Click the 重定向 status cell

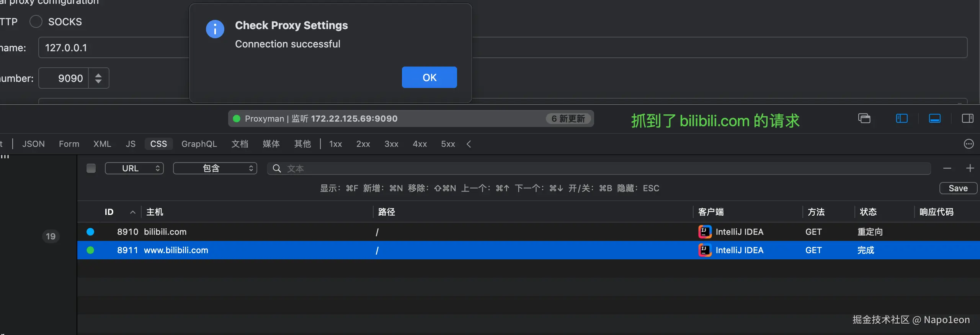pyautogui.click(x=870, y=232)
